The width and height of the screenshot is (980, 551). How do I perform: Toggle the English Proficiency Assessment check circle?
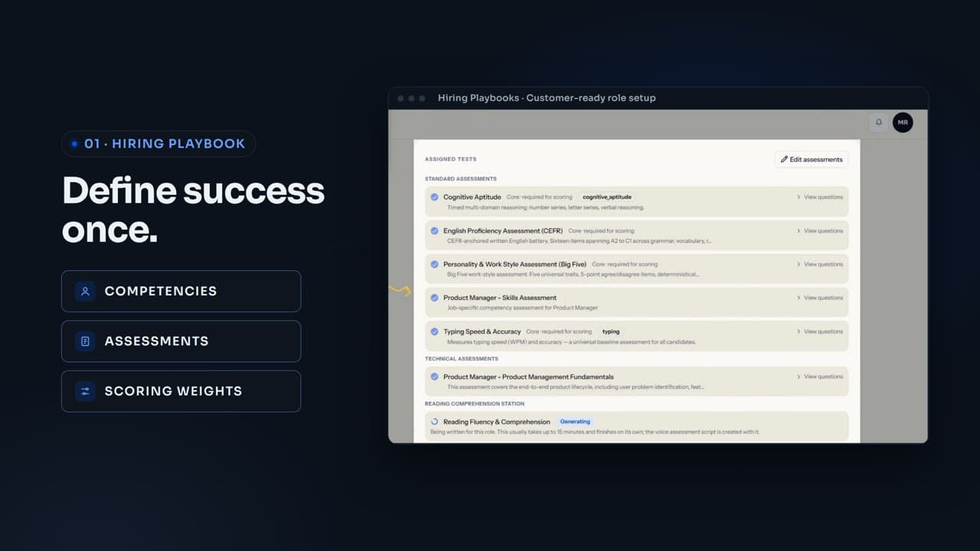click(x=434, y=230)
